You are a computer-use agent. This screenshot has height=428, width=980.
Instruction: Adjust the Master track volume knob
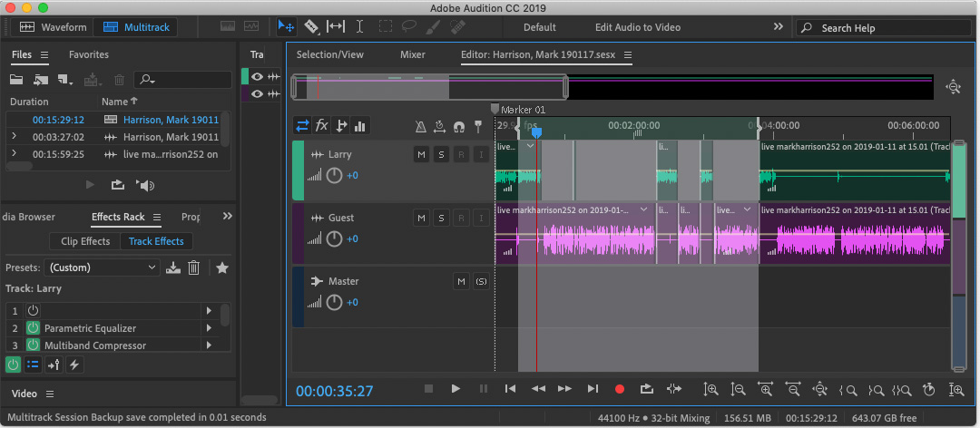pyautogui.click(x=334, y=303)
